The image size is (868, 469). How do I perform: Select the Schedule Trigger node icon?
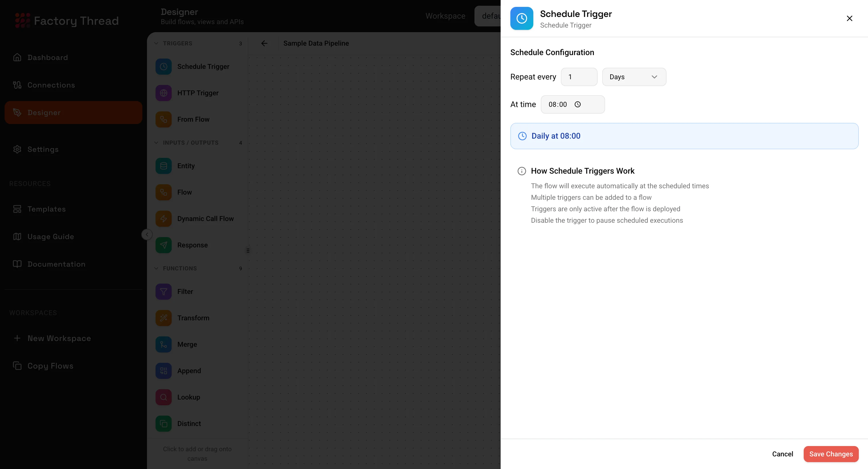164,66
